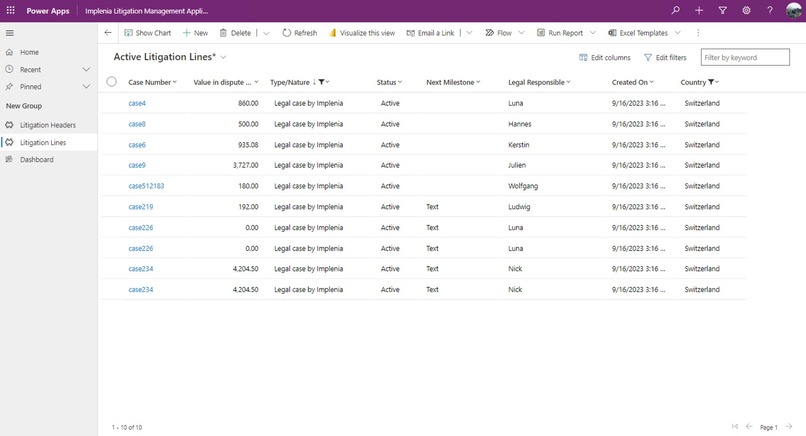Open the case9 record link

pos(137,166)
